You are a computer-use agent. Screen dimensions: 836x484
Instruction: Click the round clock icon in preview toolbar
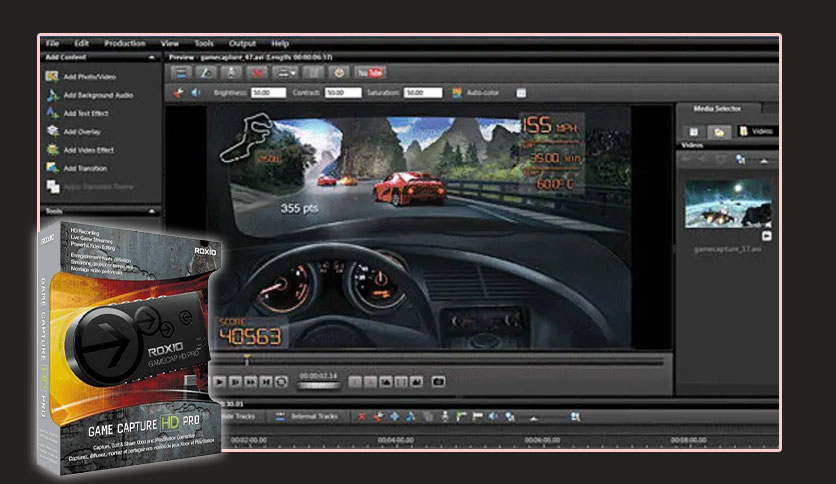[339, 72]
